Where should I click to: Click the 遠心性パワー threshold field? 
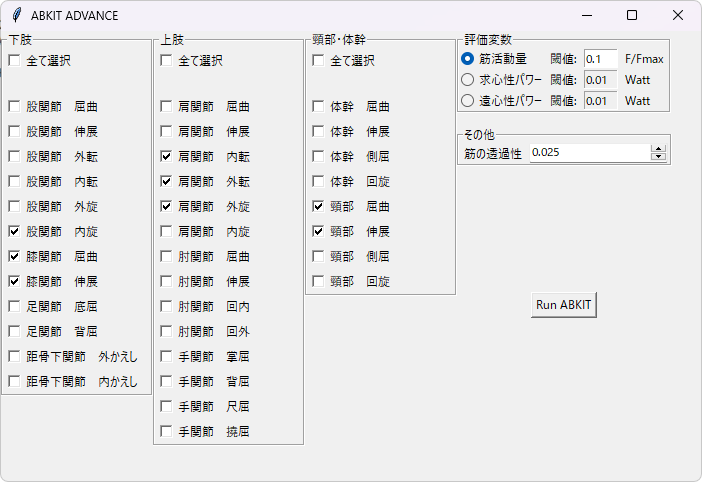(x=601, y=101)
